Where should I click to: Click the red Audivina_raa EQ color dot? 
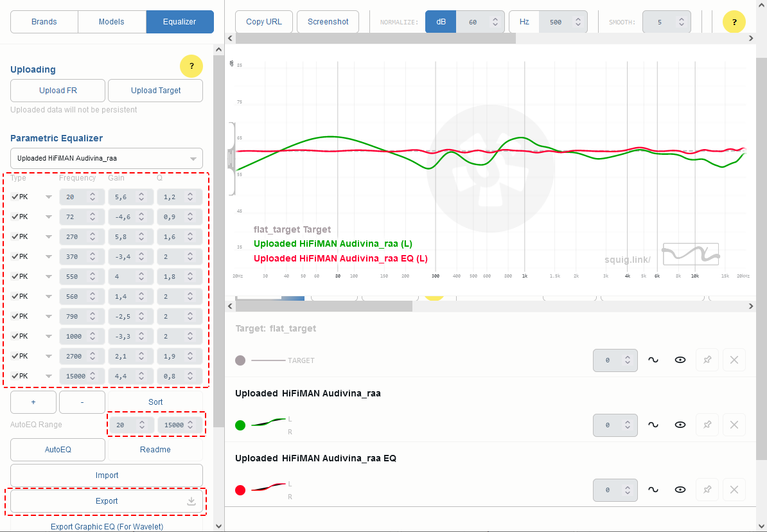tap(240, 490)
